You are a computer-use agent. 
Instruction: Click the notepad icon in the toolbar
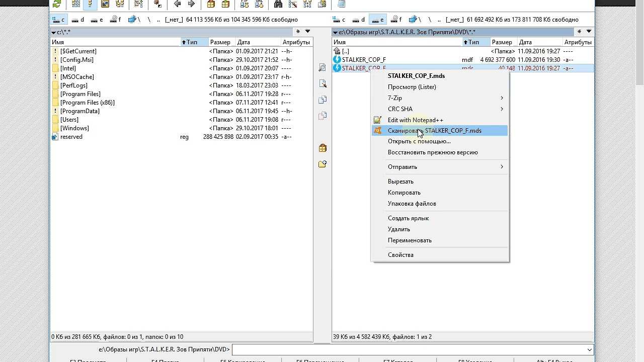pyautogui.click(x=342, y=4)
